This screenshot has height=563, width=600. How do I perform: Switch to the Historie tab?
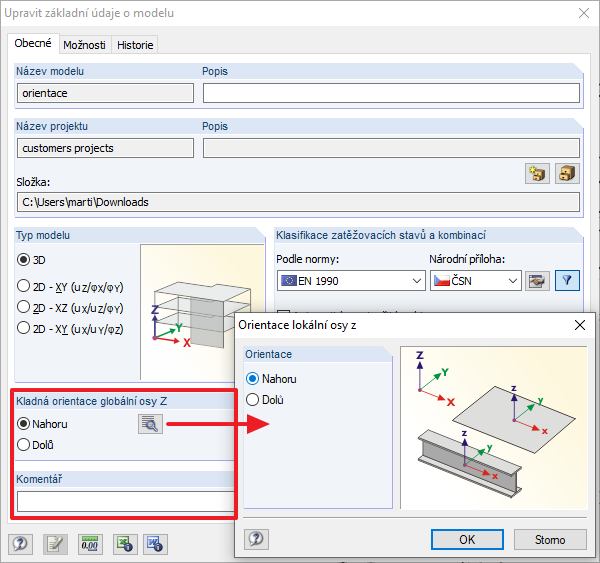click(135, 45)
